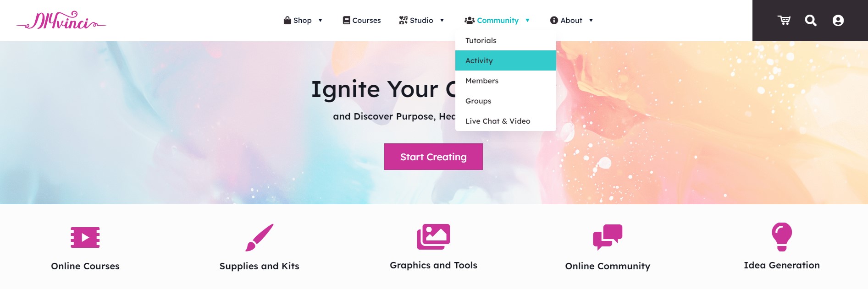Expand the Shop dropdown arrow

pos(321,20)
